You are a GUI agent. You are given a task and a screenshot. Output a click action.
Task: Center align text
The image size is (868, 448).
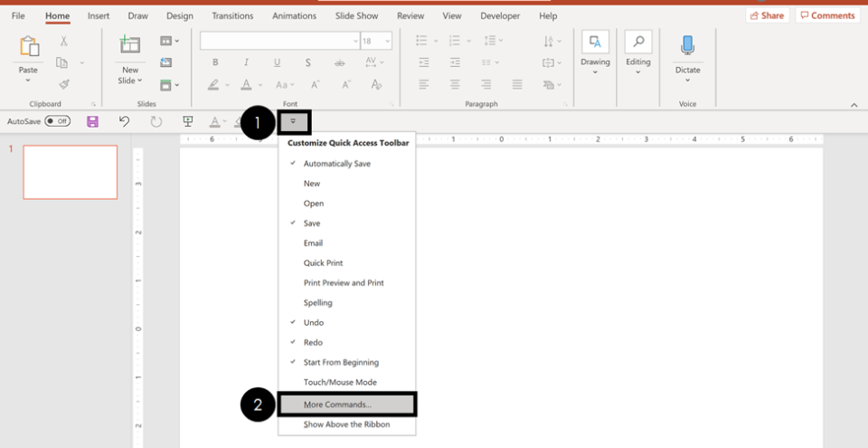click(x=455, y=84)
